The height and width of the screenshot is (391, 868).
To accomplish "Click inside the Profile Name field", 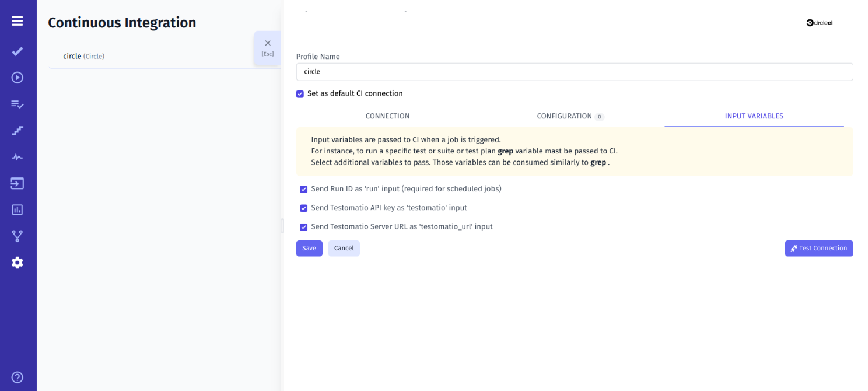I will tap(574, 71).
